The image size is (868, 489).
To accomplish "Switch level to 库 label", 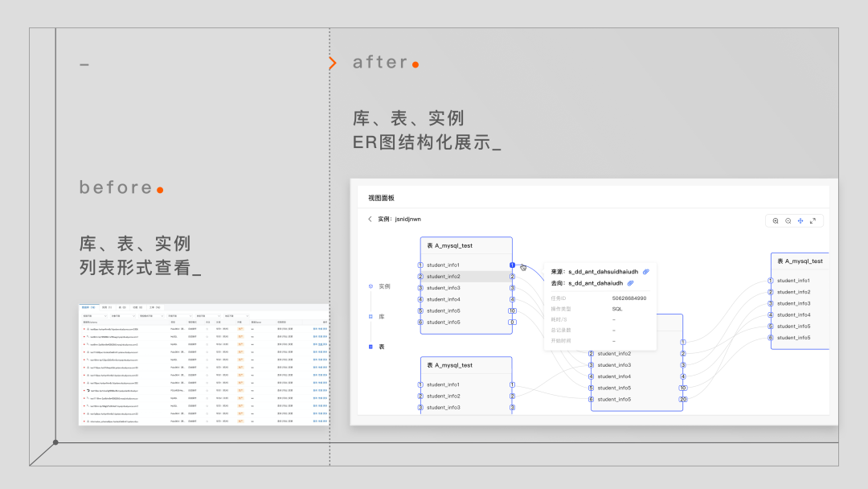I will pyautogui.click(x=382, y=317).
